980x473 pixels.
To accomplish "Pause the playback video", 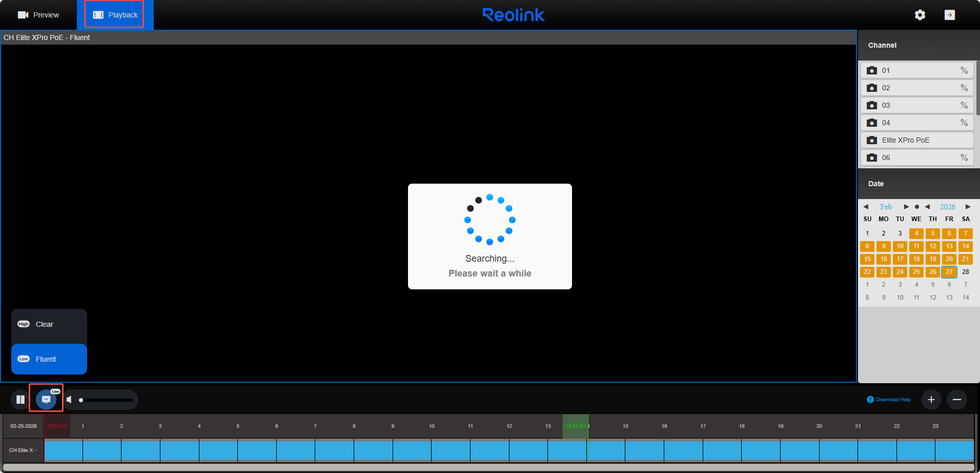I will (x=21, y=400).
